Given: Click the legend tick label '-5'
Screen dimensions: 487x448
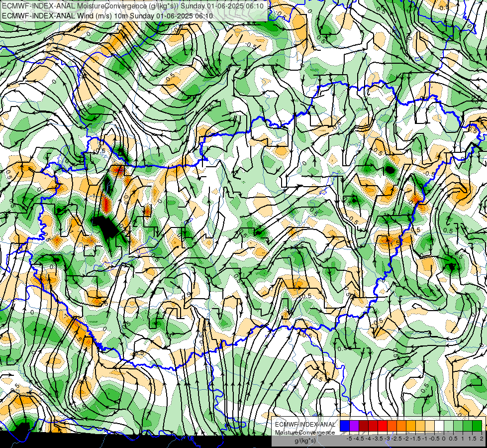Looking at the screenshot, I should [x=349, y=439].
